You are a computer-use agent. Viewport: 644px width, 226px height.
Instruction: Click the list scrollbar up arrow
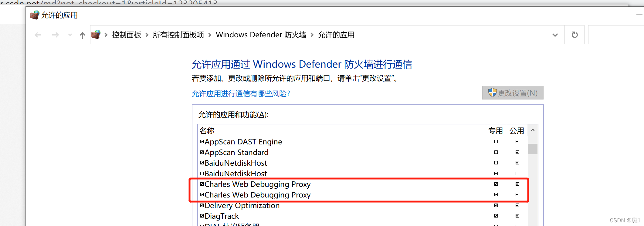(x=533, y=130)
